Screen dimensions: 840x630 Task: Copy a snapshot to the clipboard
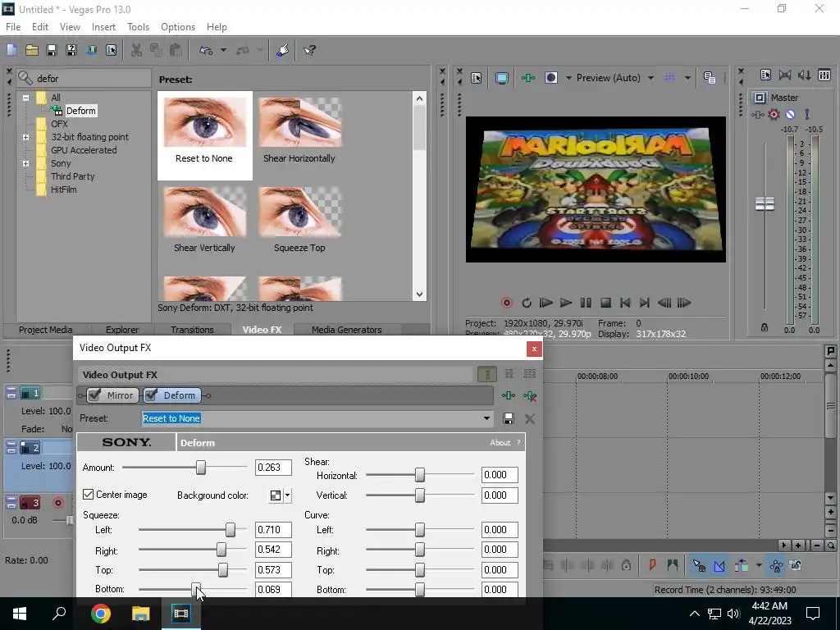coord(710,78)
